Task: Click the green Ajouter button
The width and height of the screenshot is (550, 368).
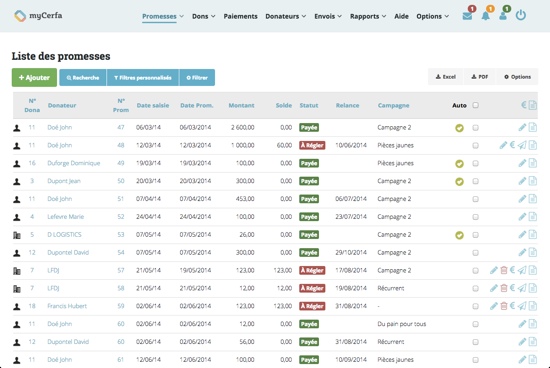Action: [34, 77]
